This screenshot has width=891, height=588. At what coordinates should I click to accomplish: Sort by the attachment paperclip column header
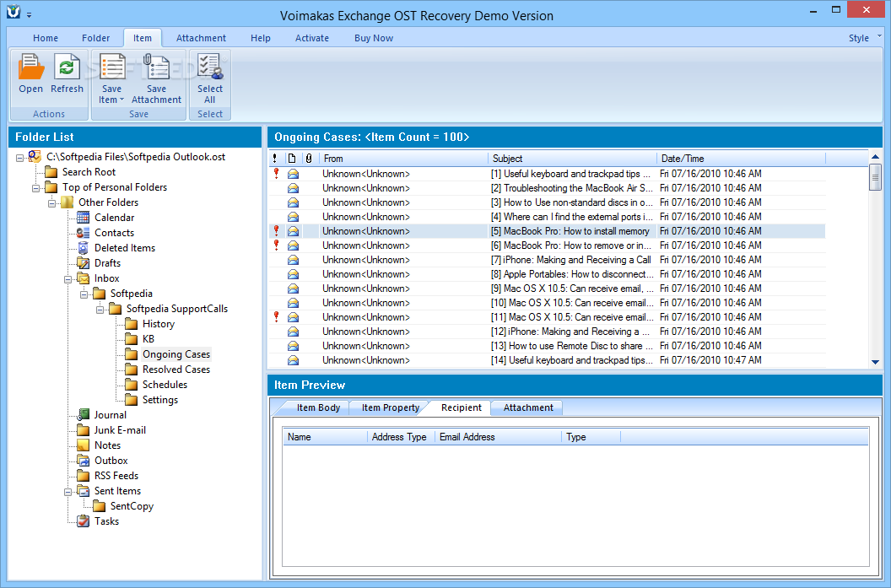coord(309,159)
